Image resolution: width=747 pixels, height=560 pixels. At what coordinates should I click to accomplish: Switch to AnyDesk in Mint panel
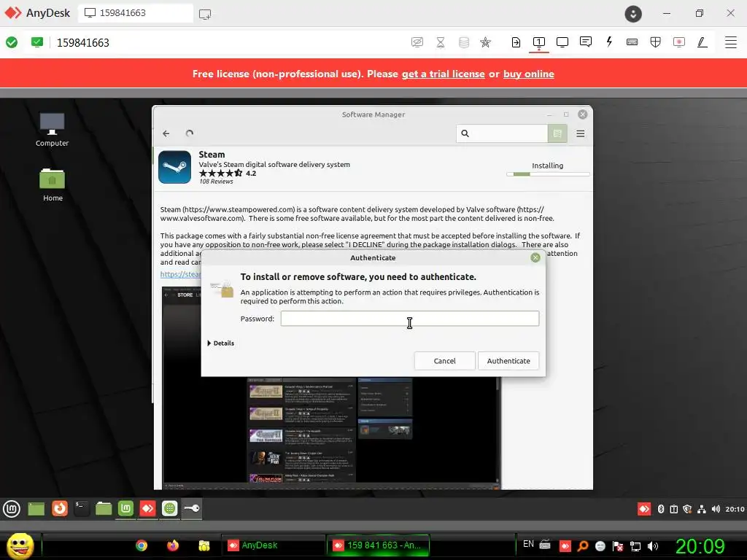pyautogui.click(x=147, y=508)
